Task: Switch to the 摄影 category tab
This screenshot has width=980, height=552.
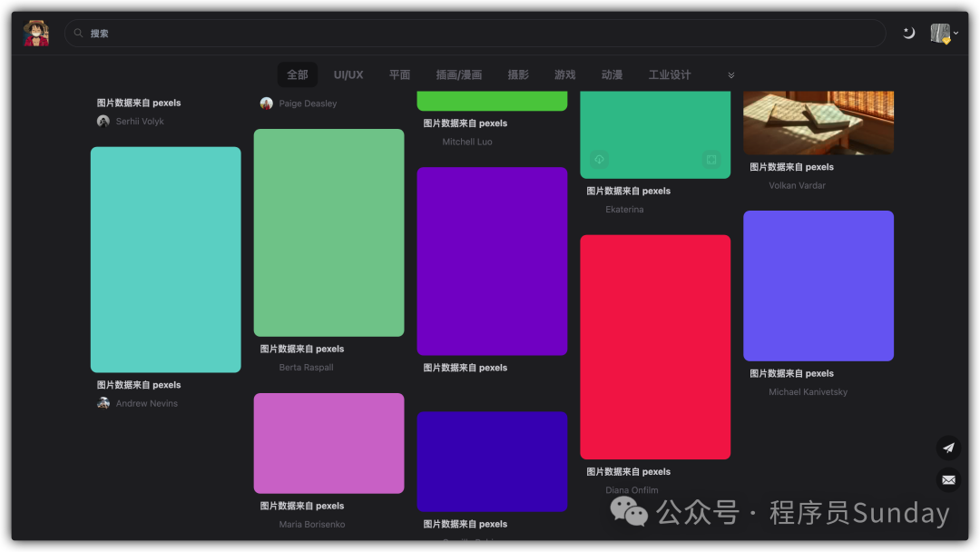Action: coord(518,75)
